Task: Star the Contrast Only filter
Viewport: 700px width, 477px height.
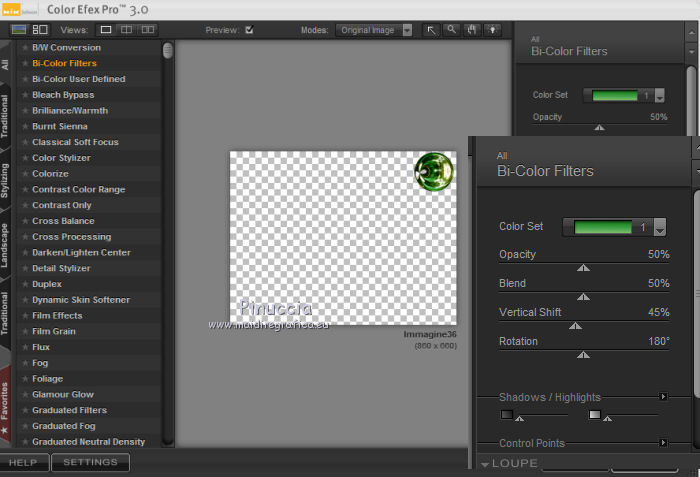Action: coord(25,205)
